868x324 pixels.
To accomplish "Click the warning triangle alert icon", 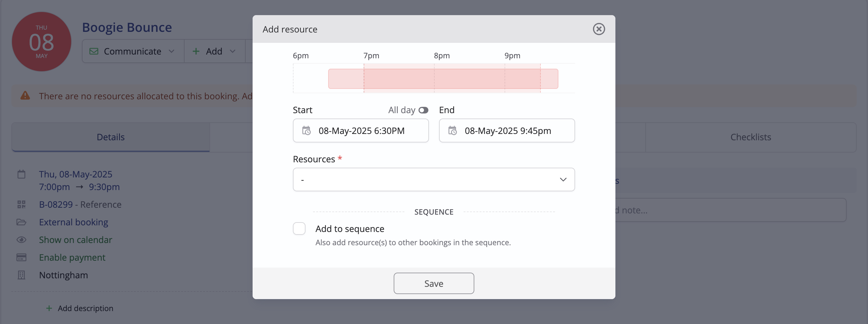I will point(25,96).
